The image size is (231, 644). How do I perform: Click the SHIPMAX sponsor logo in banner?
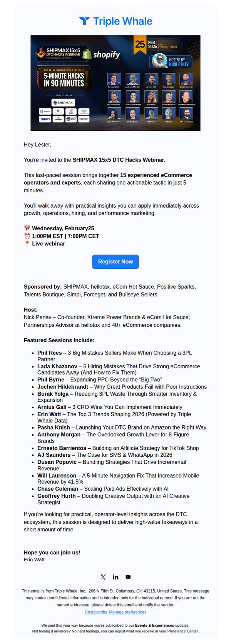point(64,103)
